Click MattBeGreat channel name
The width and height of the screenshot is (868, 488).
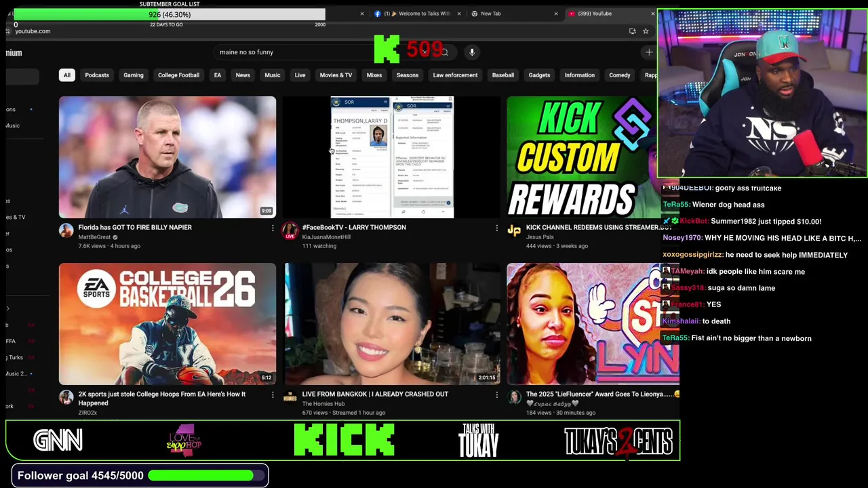tap(94, 237)
